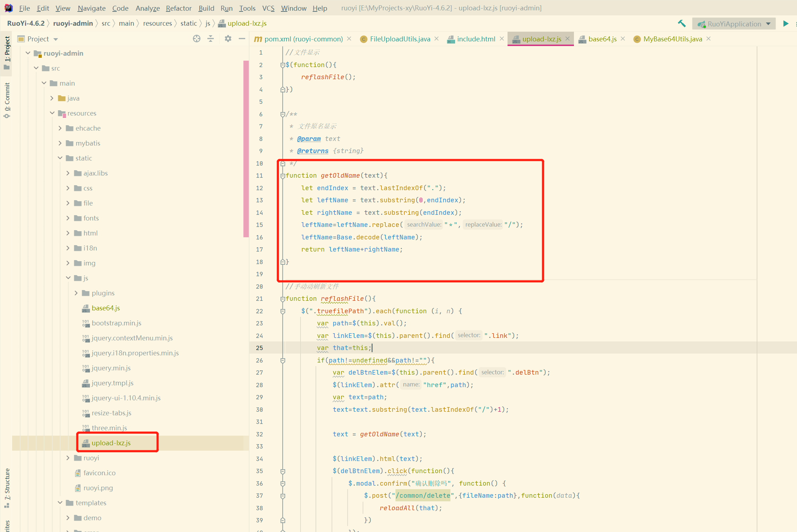Expand the java folder

coord(52,98)
